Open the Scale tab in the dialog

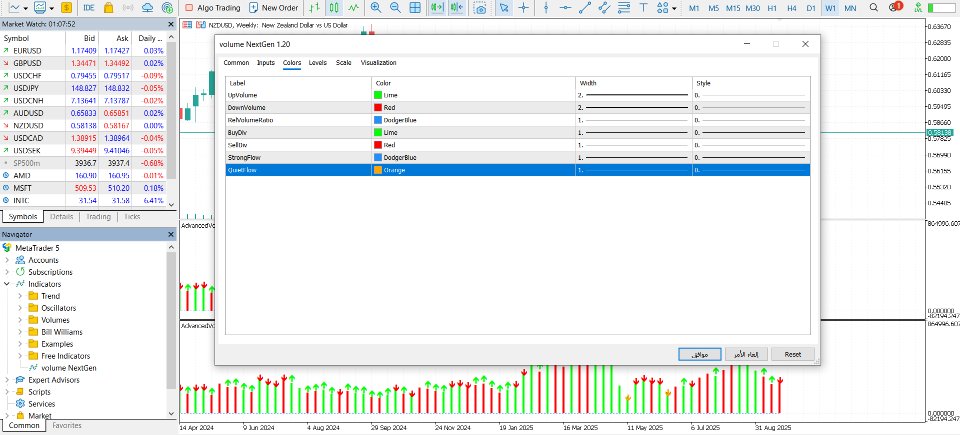point(343,62)
